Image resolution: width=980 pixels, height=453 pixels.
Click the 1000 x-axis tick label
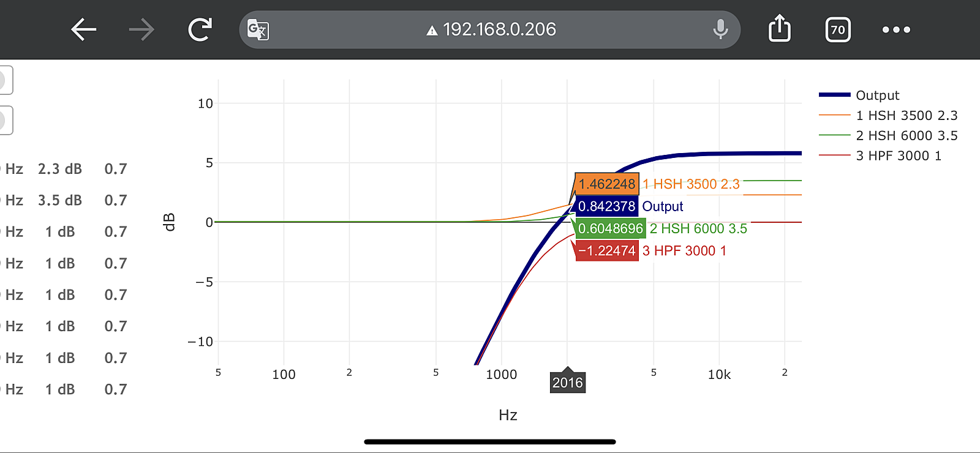coord(502,375)
